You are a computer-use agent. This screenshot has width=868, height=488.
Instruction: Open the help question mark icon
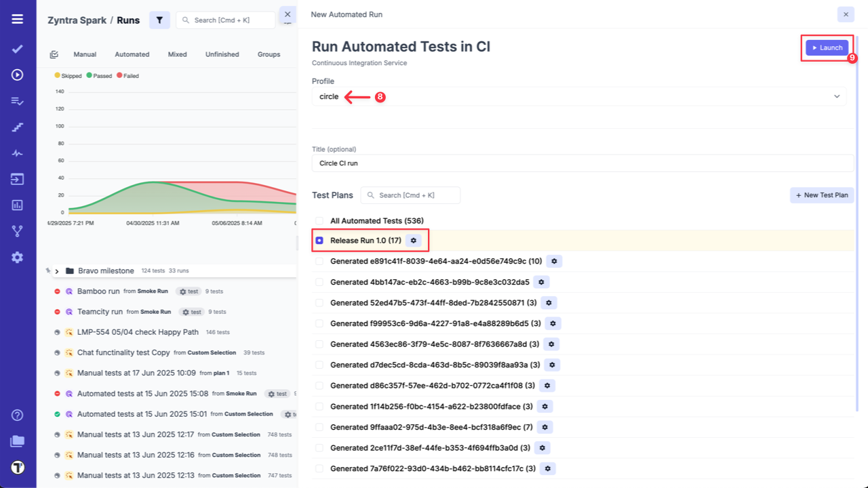17,415
